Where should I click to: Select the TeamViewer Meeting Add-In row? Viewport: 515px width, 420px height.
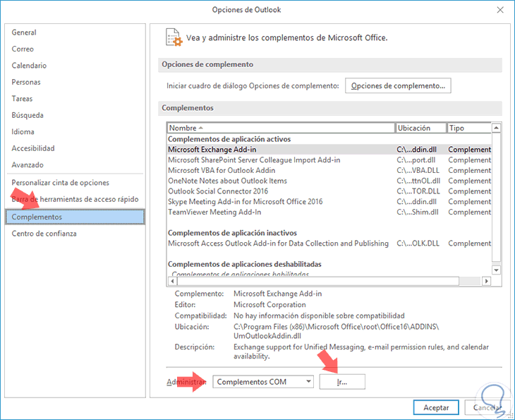click(x=329, y=212)
